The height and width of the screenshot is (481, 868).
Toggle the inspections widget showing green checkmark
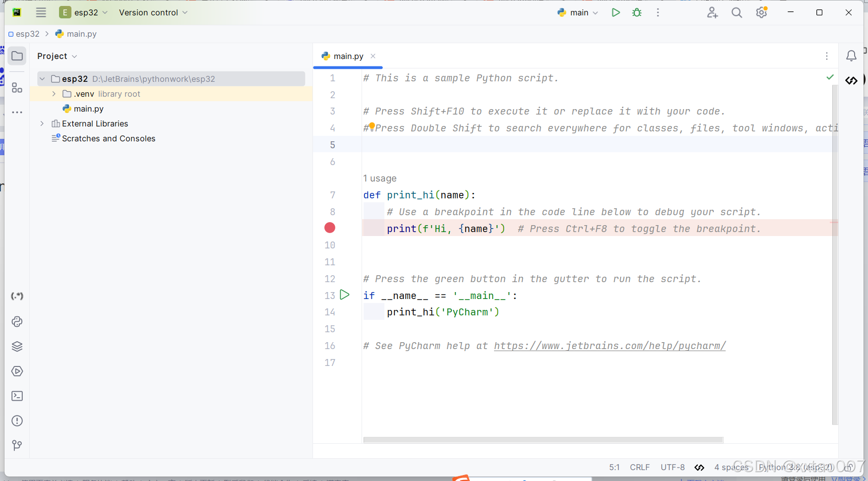click(830, 77)
